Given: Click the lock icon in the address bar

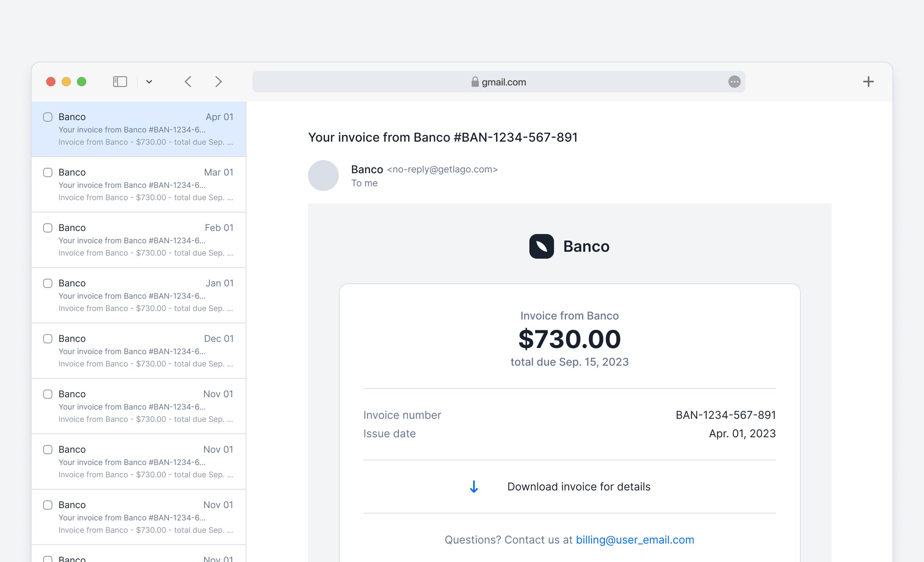Looking at the screenshot, I should coord(475,82).
